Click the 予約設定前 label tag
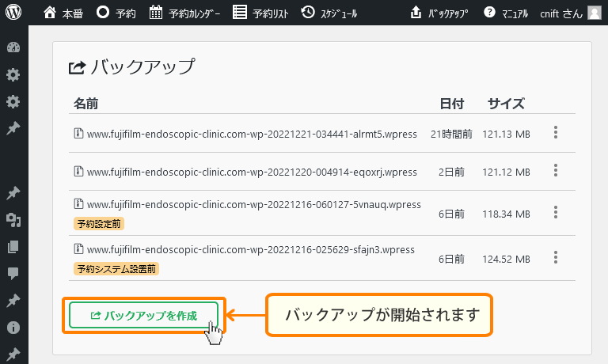The width and height of the screenshot is (608, 364). point(99,224)
